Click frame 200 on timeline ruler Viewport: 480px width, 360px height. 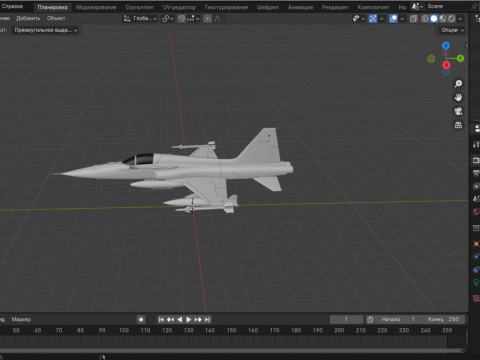click(339, 330)
